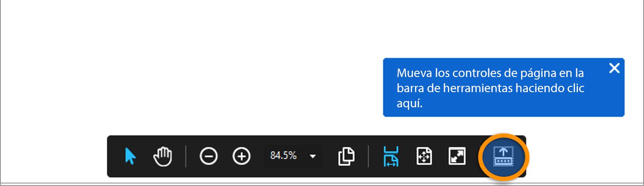The image size is (644, 186).
Task: Zoom in with the plus icon
Action: [241, 157]
